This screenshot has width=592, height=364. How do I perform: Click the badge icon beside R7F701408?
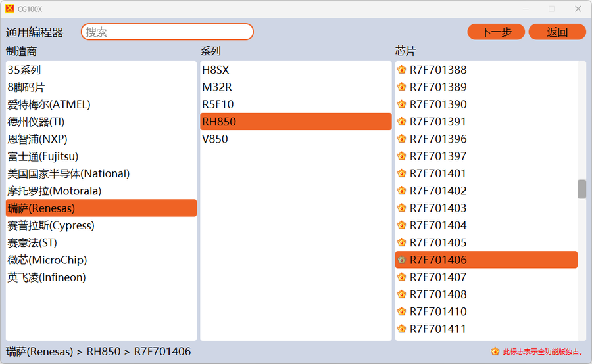click(402, 294)
